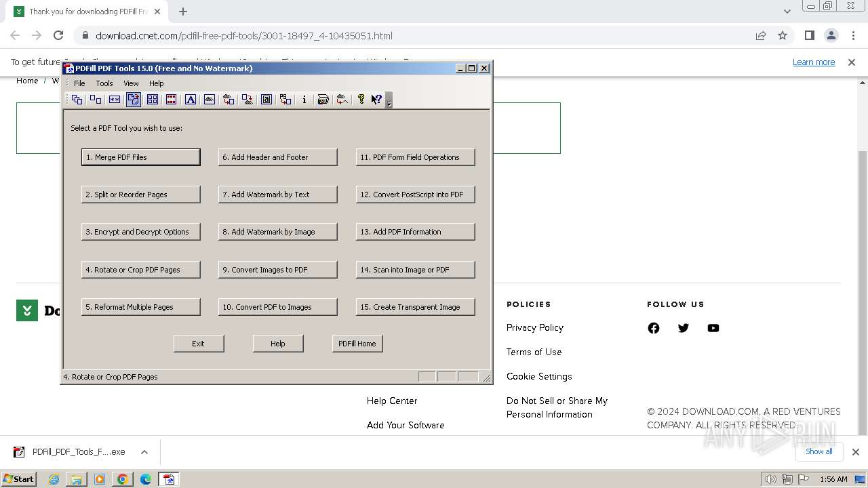Click the yellow question mark Help icon

(361, 100)
